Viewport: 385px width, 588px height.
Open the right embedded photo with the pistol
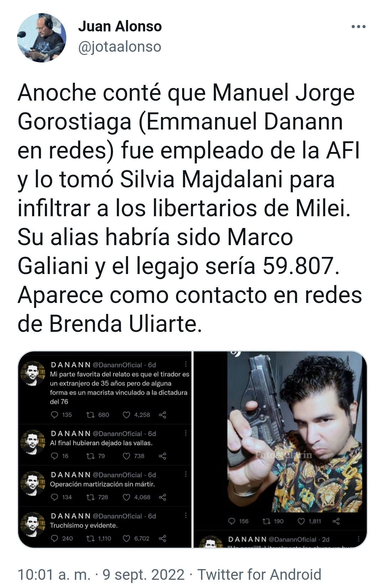click(x=280, y=450)
